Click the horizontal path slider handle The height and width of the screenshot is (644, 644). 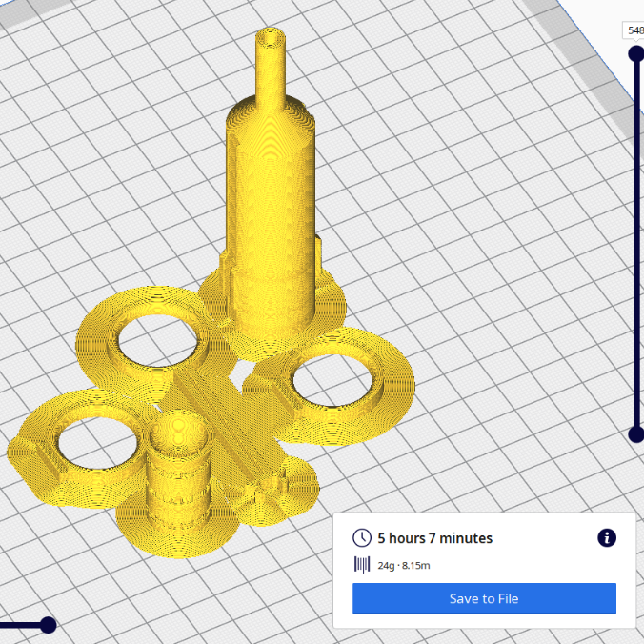[48, 625]
